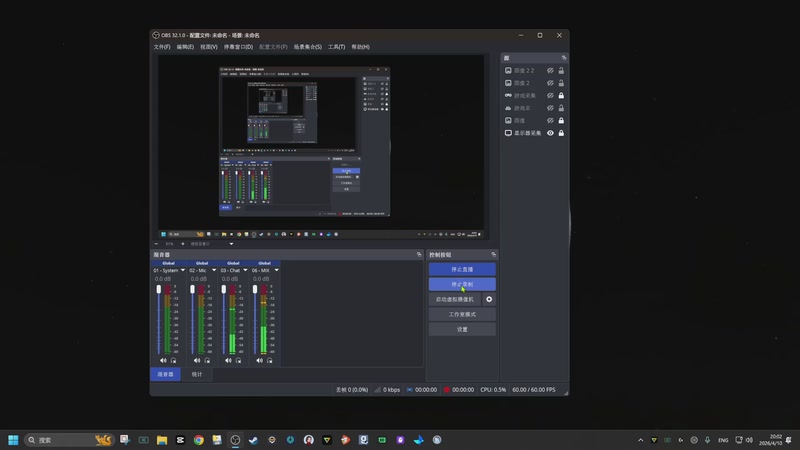Open the 文件(F) menu
The image size is (800, 450).
click(x=161, y=47)
